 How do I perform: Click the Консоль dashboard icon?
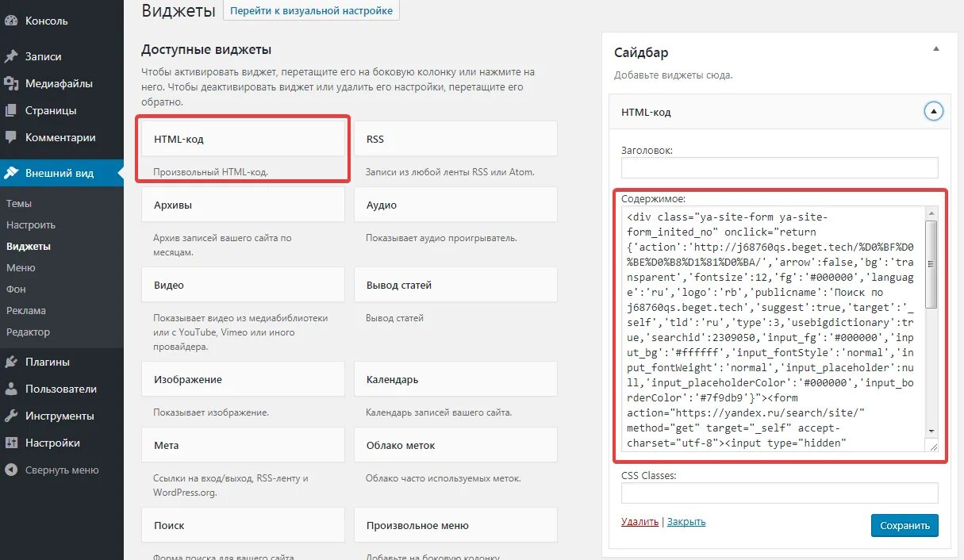tap(11, 21)
